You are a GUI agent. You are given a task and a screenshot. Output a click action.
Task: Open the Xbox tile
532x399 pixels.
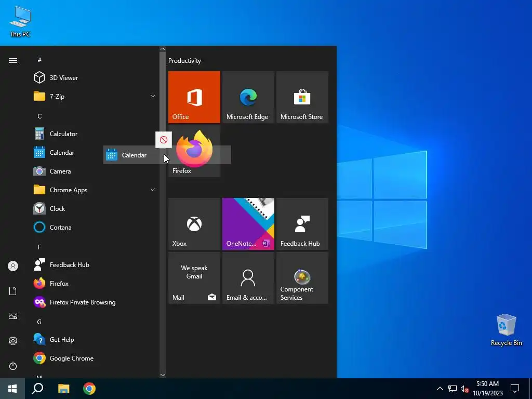[x=194, y=224]
